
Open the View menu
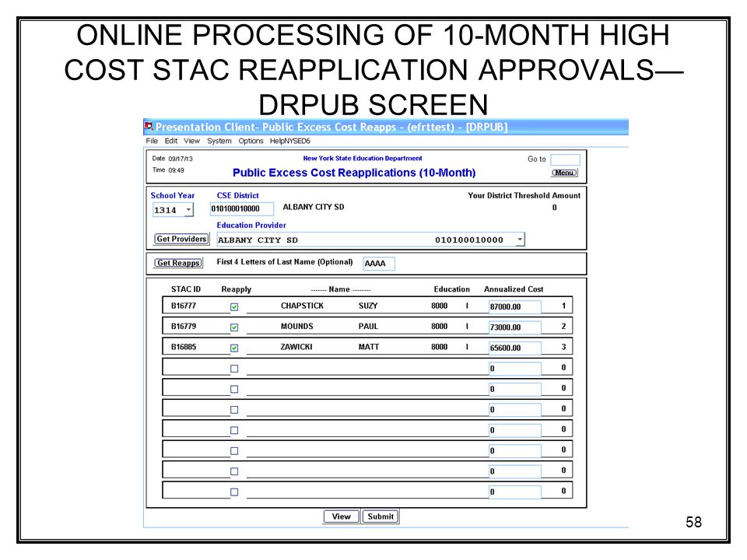pyautogui.click(x=192, y=141)
